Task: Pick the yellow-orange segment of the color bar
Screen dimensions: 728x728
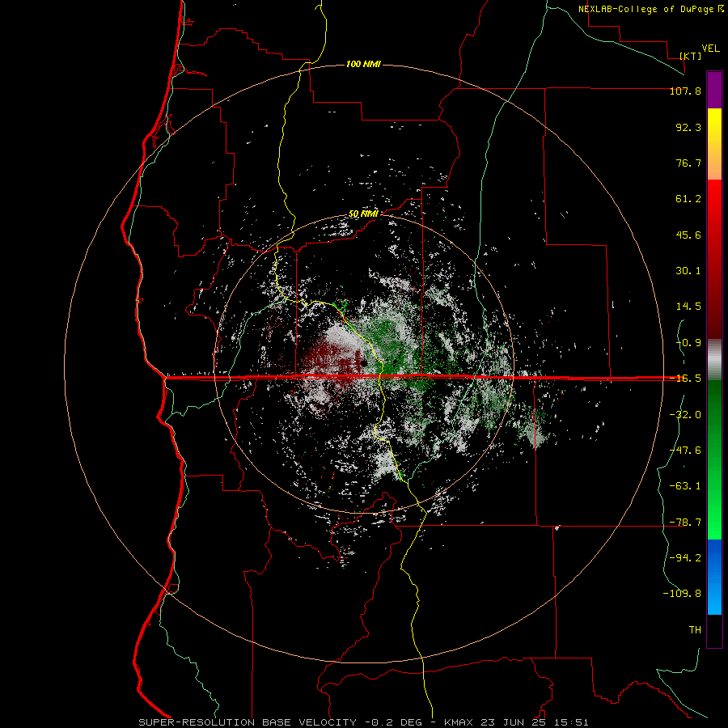Action: tap(714, 144)
